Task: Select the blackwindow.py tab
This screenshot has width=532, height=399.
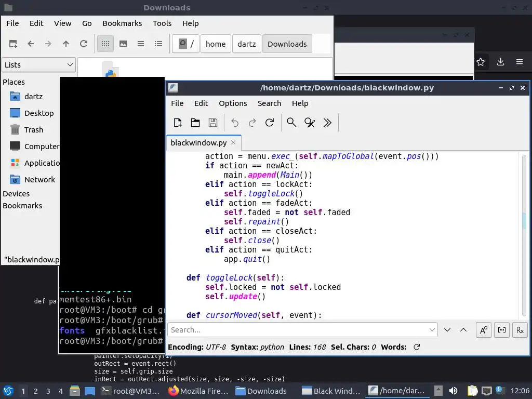Action: coord(198,142)
